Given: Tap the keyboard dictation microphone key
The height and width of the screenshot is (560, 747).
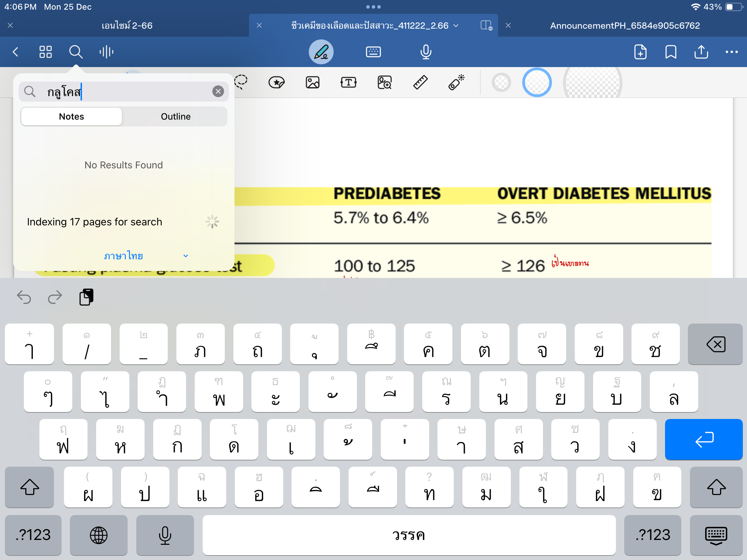Looking at the screenshot, I should click(165, 535).
